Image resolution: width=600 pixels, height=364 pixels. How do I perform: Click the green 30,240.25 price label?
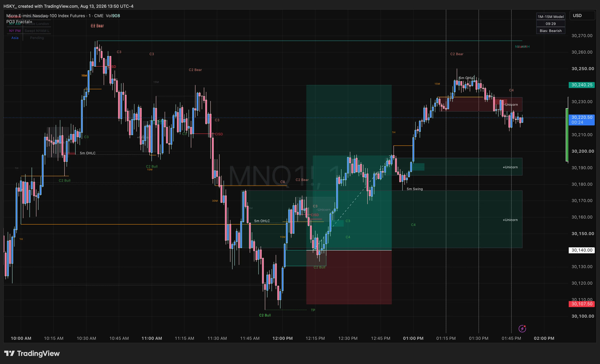582,85
